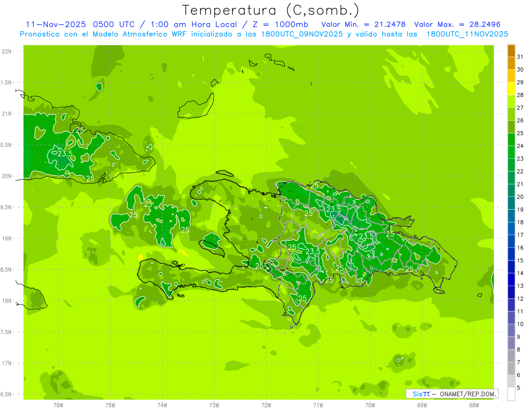Select the white swatch at the legend bottom

click(x=511, y=394)
